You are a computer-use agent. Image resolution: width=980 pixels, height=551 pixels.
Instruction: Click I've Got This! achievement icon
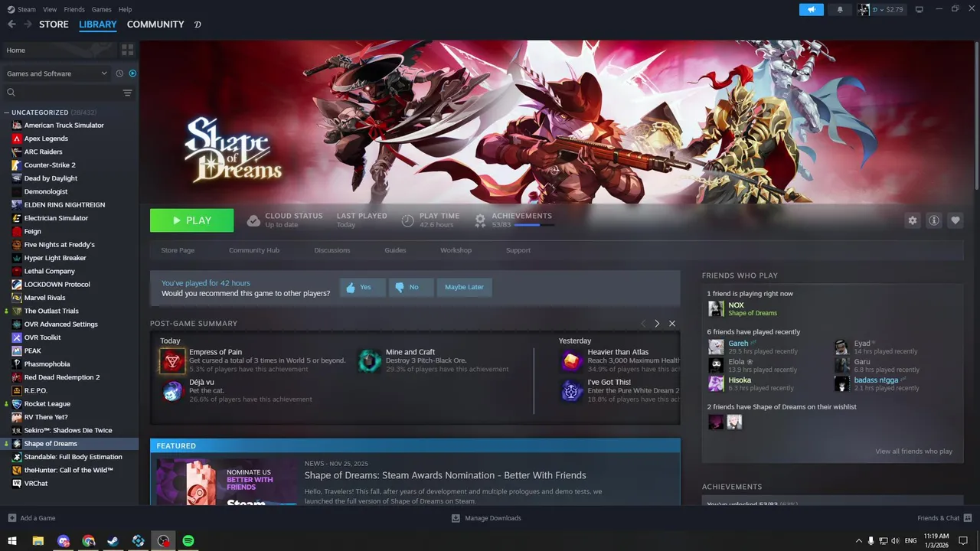click(572, 390)
